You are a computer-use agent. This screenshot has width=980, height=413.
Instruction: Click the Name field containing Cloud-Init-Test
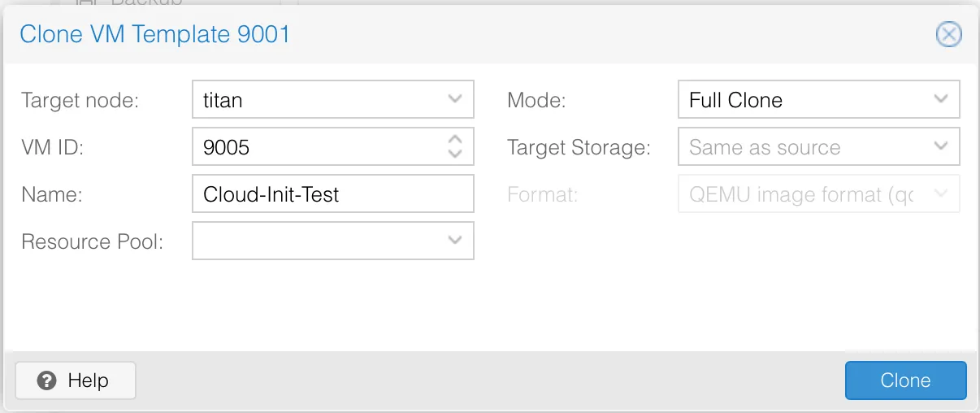[333, 193]
